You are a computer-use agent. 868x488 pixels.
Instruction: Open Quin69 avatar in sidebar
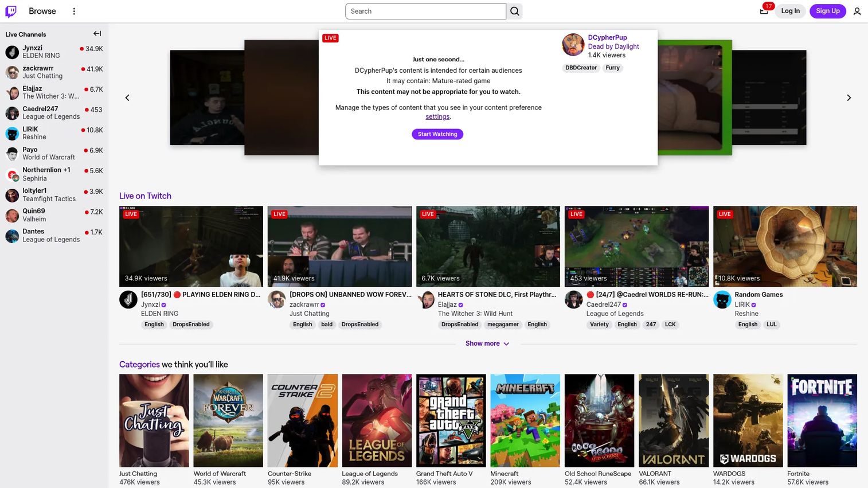tap(12, 215)
